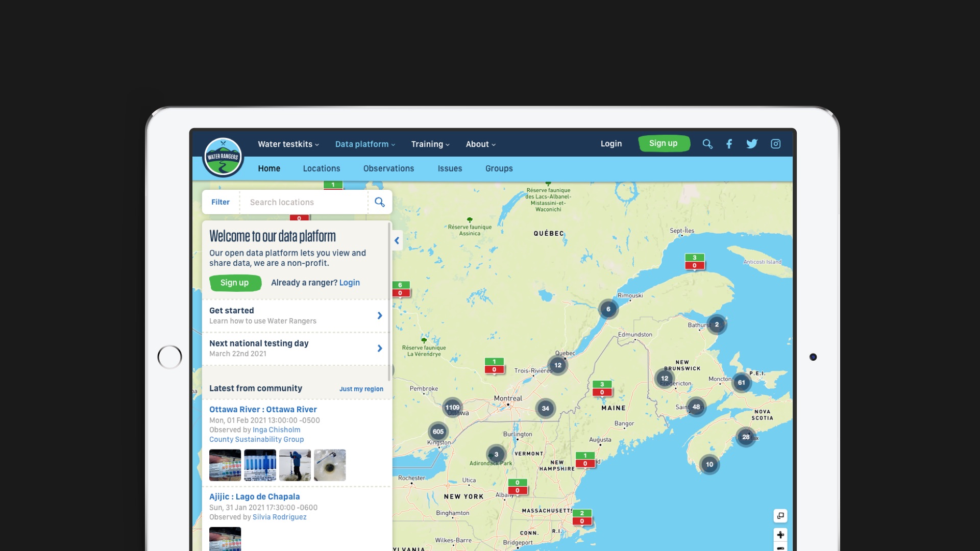Image resolution: width=980 pixels, height=551 pixels.
Task: Open first Ottawa River test strip thumbnail
Action: tap(225, 465)
